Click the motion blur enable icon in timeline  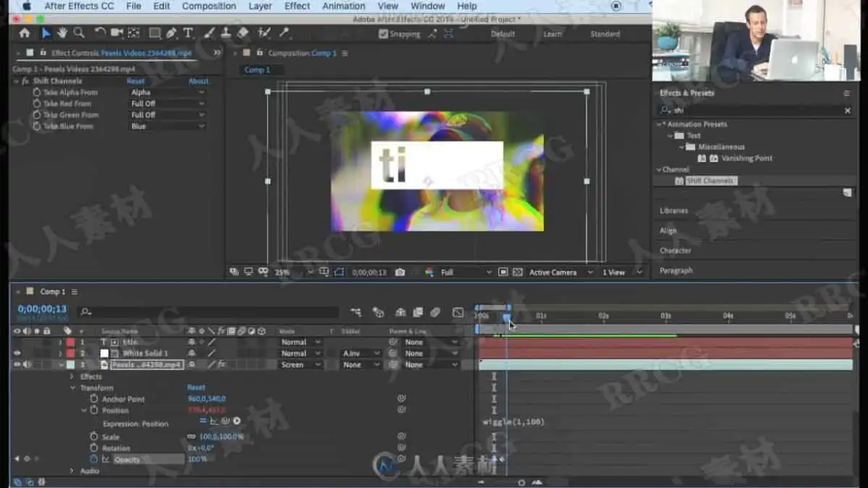[435, 312]
